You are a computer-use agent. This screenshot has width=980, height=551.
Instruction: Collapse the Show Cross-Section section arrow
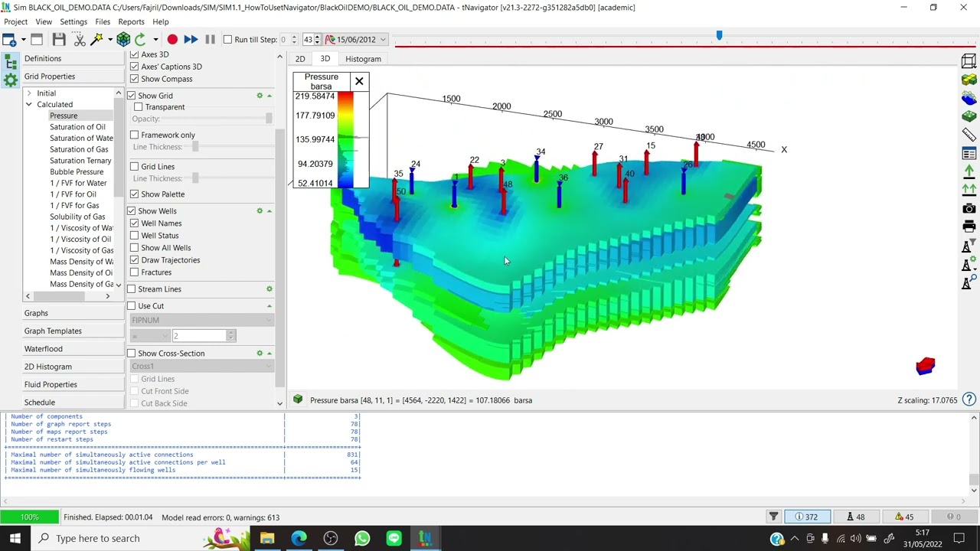pyautogui.click(x=269, y=354)
